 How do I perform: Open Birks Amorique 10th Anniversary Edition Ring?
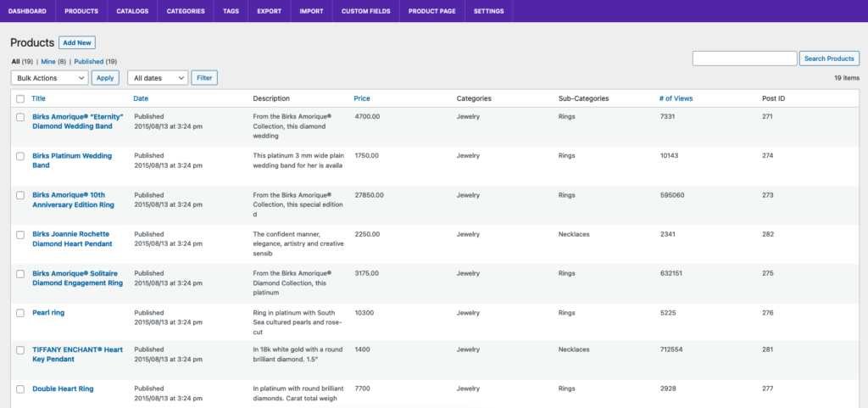(73, 200)
